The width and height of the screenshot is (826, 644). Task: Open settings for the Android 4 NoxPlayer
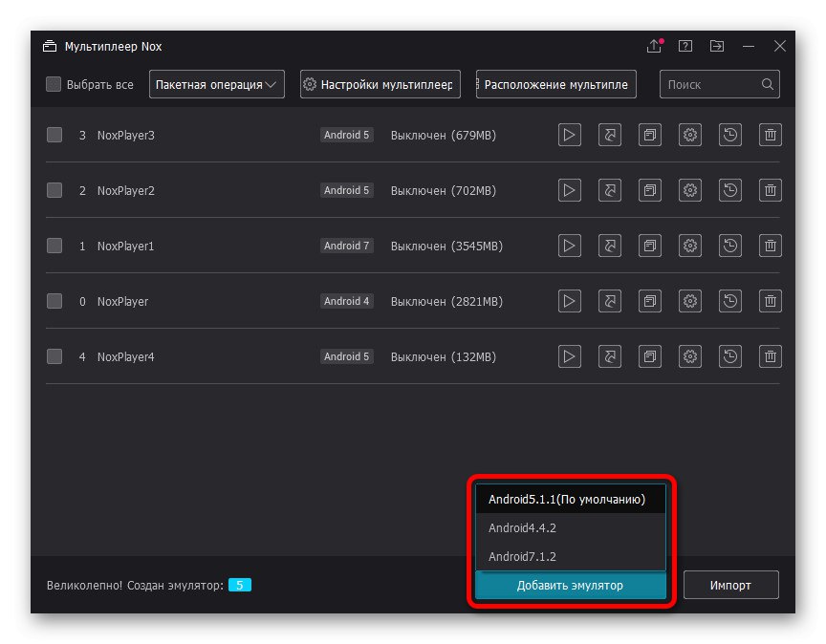point(690,301)
